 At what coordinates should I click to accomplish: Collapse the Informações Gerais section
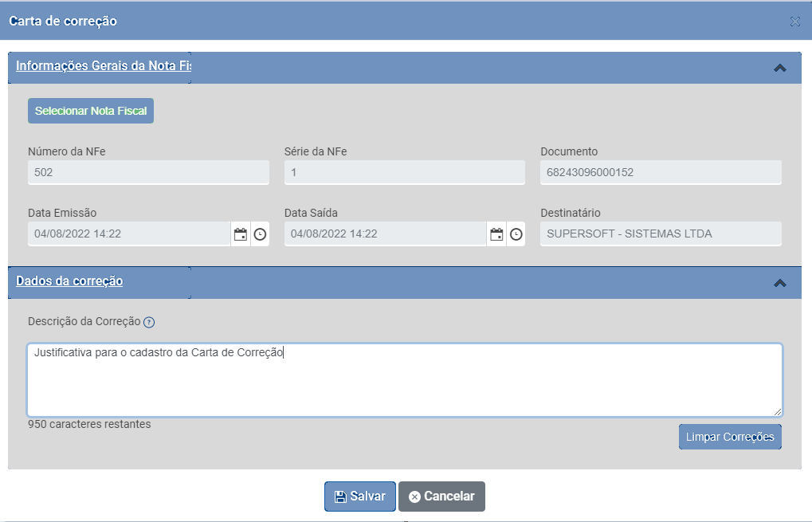(x=780, y=68)
